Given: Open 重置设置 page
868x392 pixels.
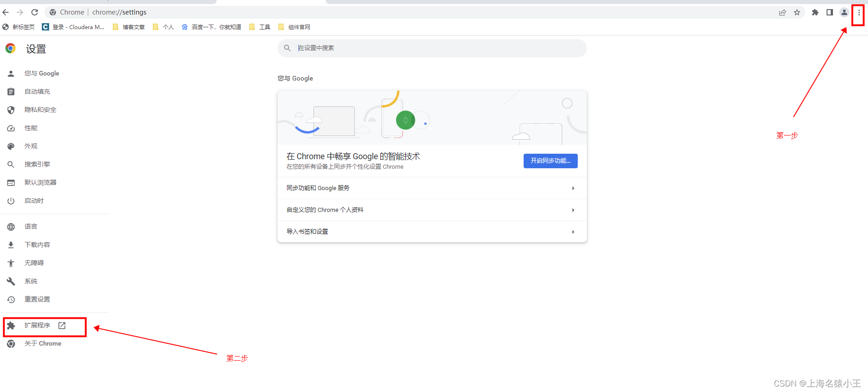Looking at the screenshot, I should [x=37, y=299].
